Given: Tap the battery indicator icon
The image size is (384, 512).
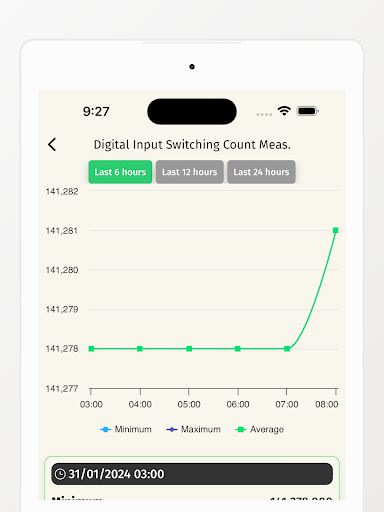Looking at the screenshot, I should [x=308, y=111].
